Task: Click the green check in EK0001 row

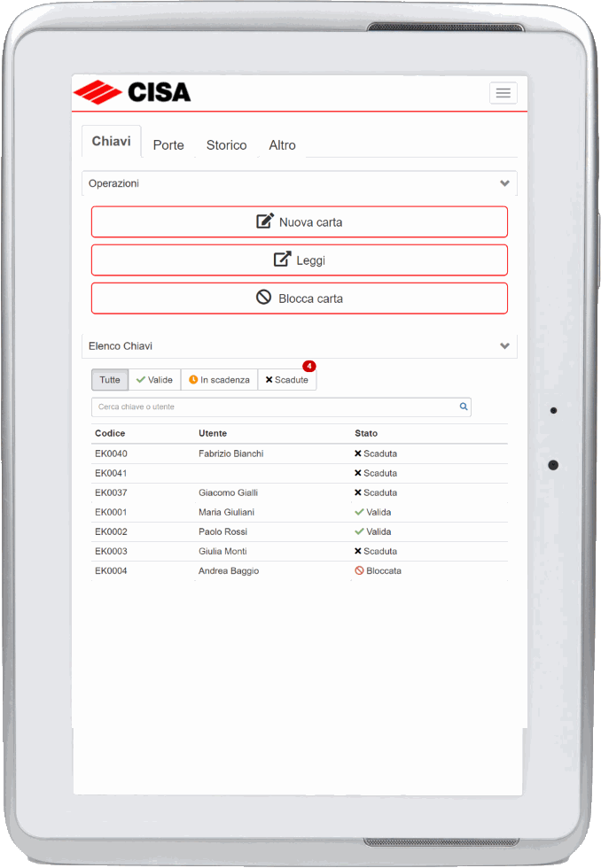Action: (359, 512)
